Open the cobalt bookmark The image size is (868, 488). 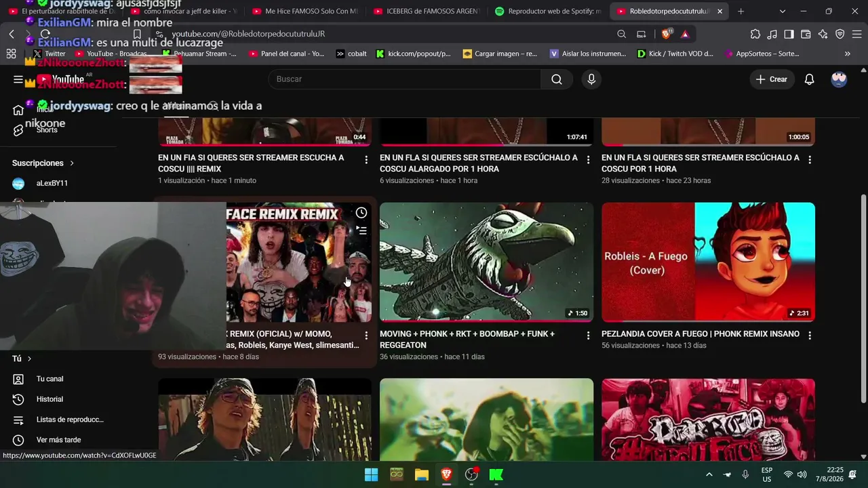(351, 54)
